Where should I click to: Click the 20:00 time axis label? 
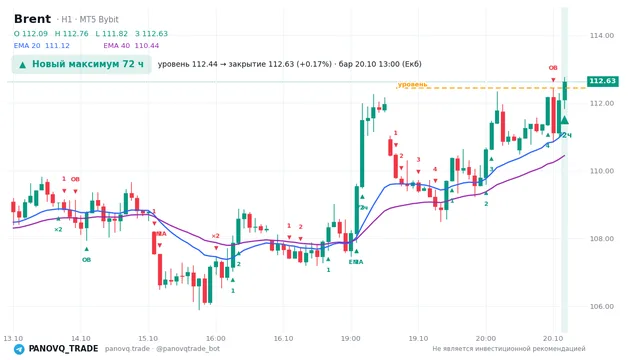tap(486, 338)
